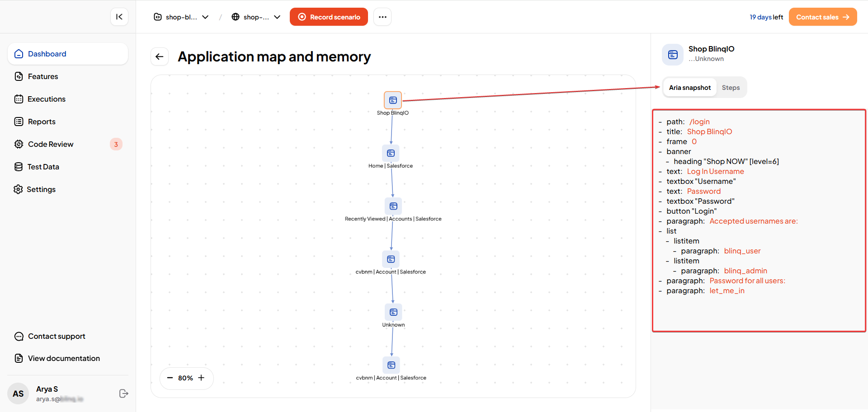Open Settings from the sidebar

[x=41, y=189]
